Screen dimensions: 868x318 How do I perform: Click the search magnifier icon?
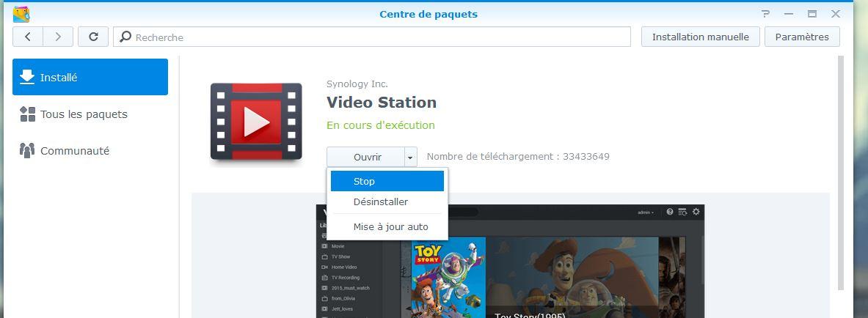(125, 37)
